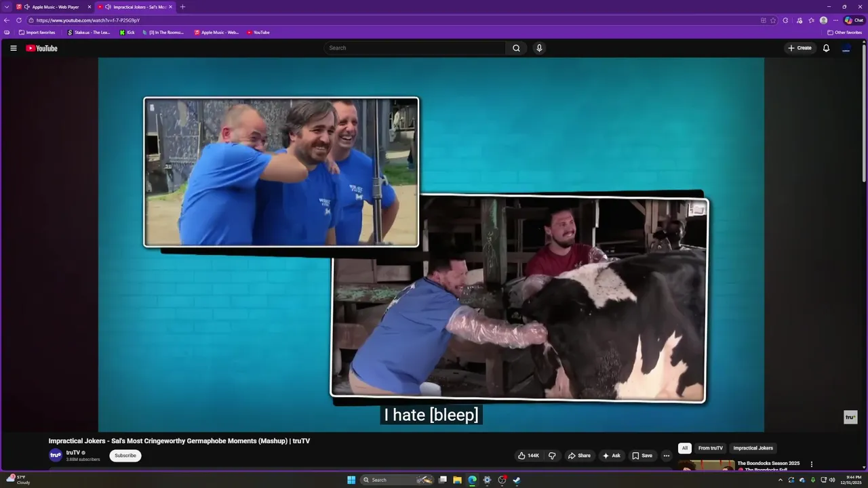
Task: Select the Impractical Jokers chip
Action: point(753,448)
